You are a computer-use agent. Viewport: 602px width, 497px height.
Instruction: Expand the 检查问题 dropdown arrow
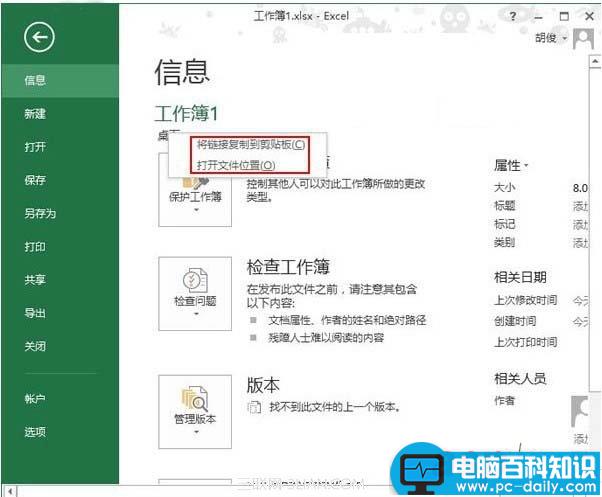click(196, 314)
